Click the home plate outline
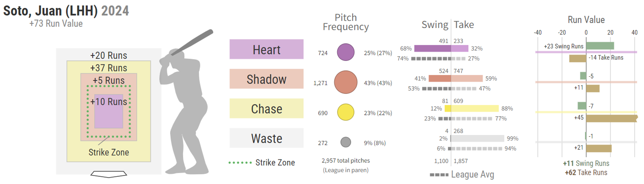 tap(109, 174)
